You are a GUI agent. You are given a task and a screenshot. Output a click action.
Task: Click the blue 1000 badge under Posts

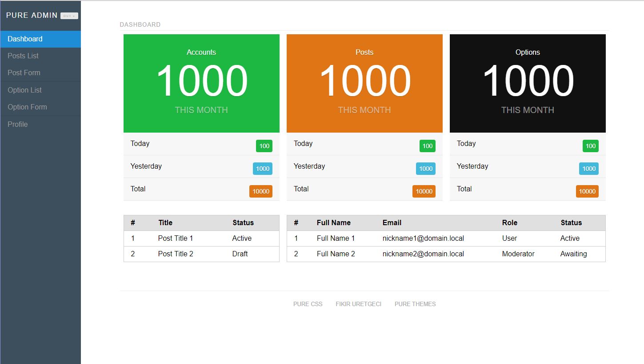point(426,169)
